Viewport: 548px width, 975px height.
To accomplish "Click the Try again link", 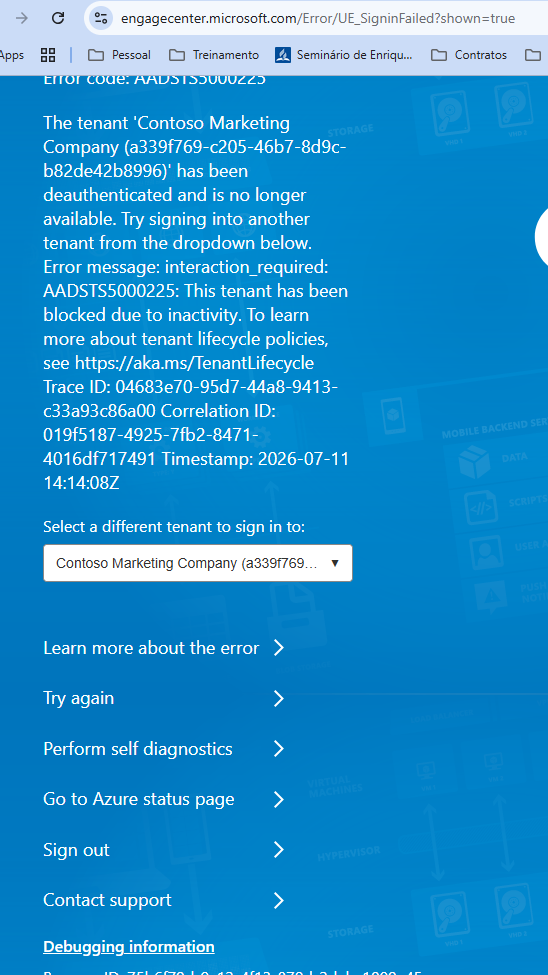I will (78, 698).
